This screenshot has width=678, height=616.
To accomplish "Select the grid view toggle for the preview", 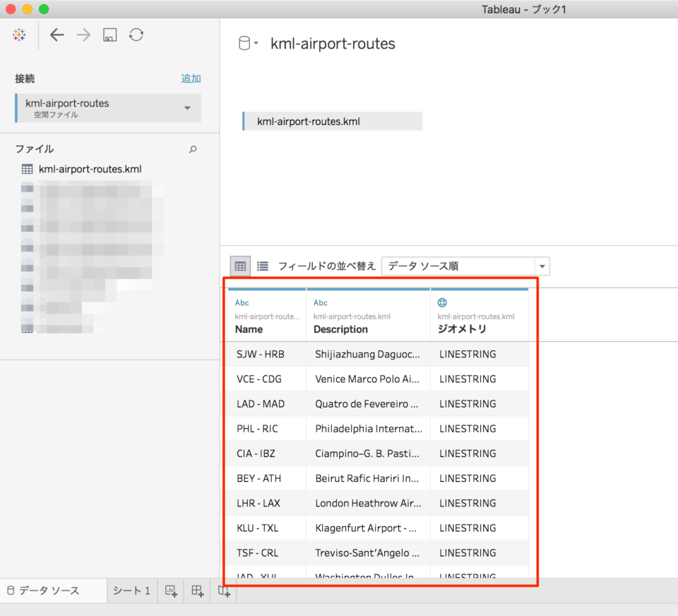I will pyautogui.click(x=240, y=266).
